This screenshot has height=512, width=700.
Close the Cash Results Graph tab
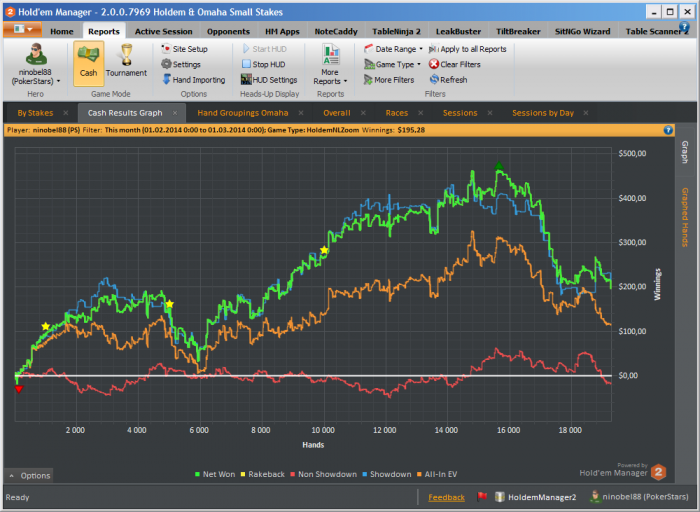(x=175, y=113)
